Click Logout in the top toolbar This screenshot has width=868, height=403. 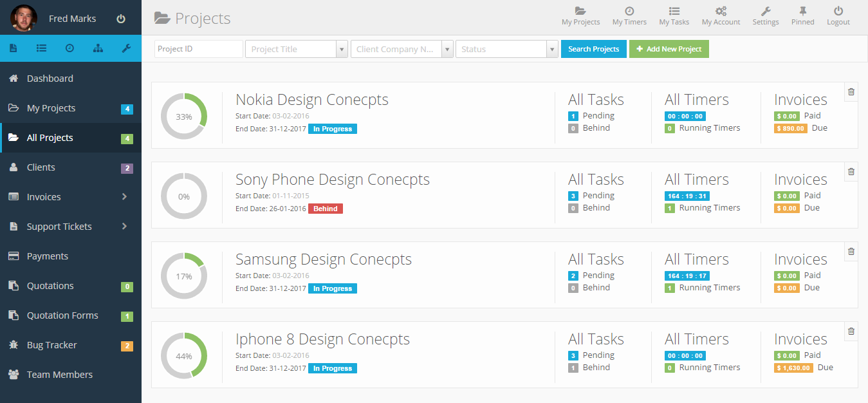(x=838, y=17)
